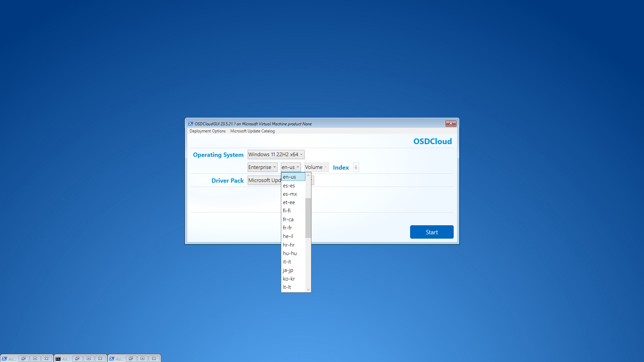Open the Windows 11 22H2 x64 dropdown
644x362 pixels.
pyautogui.click(x=276, y=155)
